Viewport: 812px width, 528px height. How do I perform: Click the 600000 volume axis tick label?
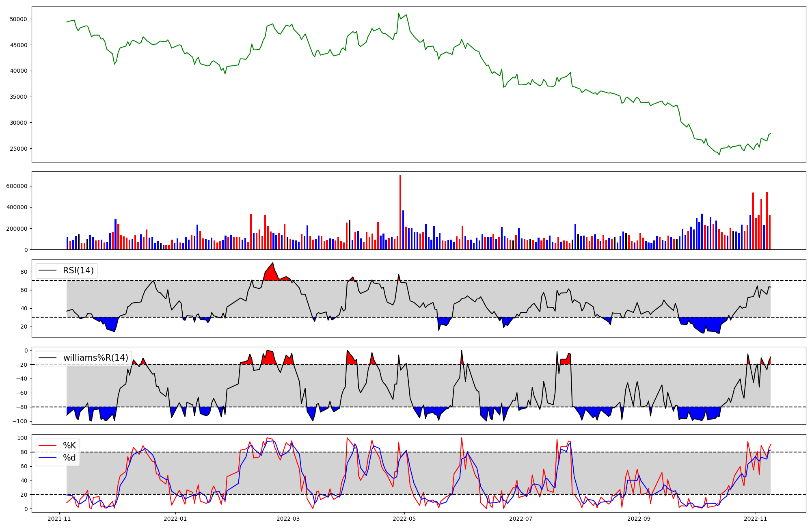(x=17, y=186)
